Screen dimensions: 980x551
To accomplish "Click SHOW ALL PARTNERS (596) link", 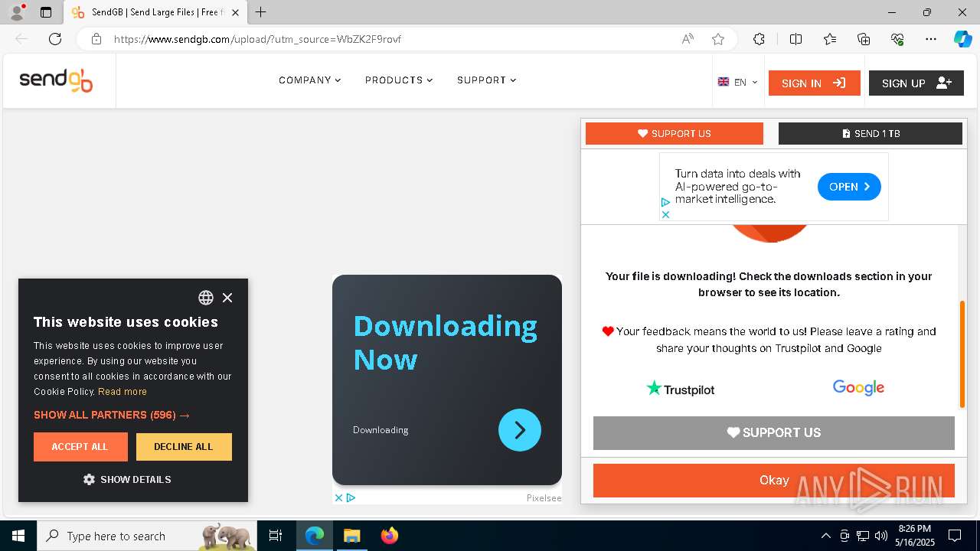I will click(112, 415).
